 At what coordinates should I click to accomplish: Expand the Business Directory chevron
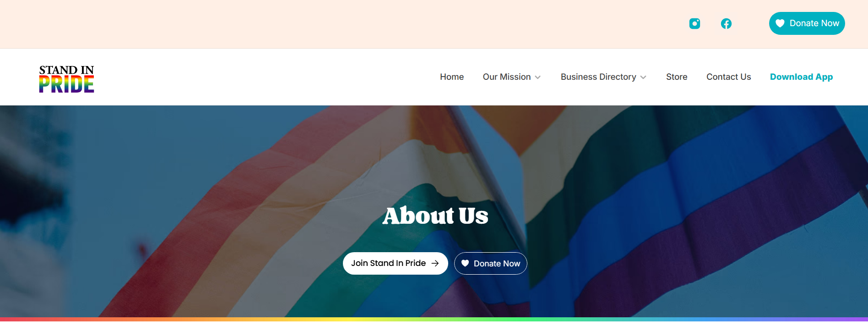(x=643, y=77)
